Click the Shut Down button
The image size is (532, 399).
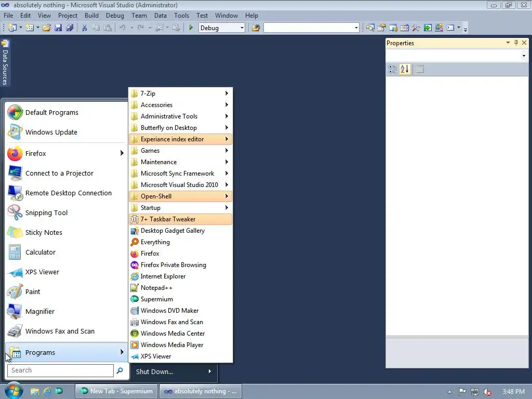155,371
